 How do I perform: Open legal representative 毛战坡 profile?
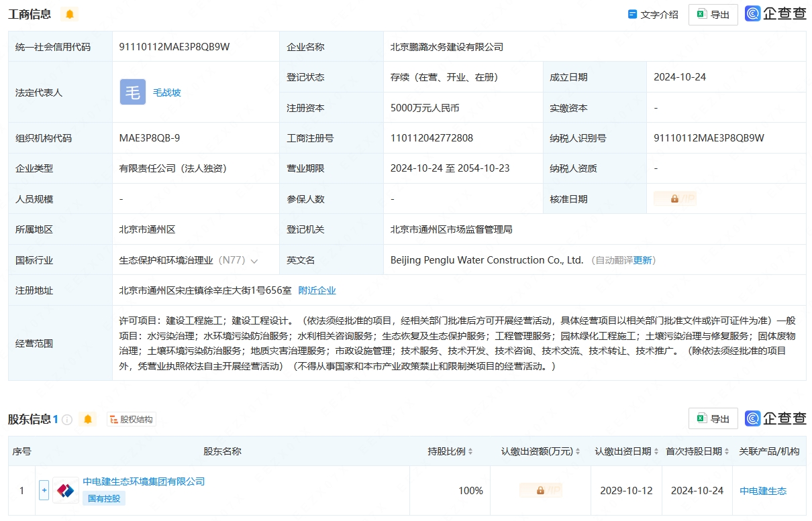tap(167, 93)
